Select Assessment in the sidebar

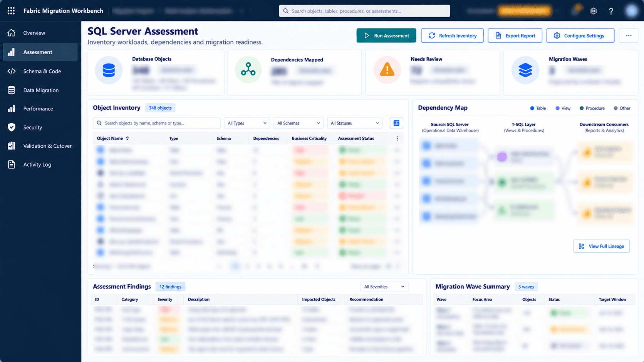tap(40, 52)
